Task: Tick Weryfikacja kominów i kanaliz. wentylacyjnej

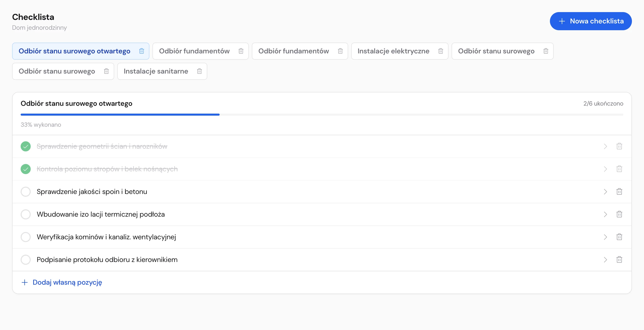Action: click(x=26, y=237)
